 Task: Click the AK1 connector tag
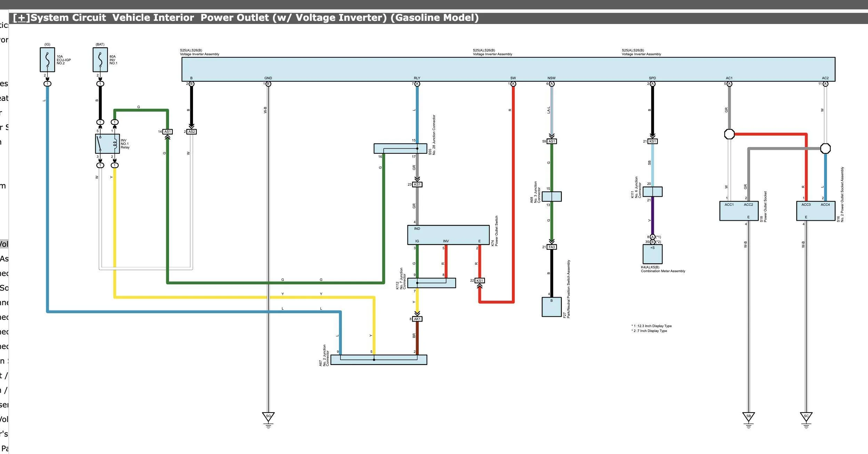click(x=417, y=318)
